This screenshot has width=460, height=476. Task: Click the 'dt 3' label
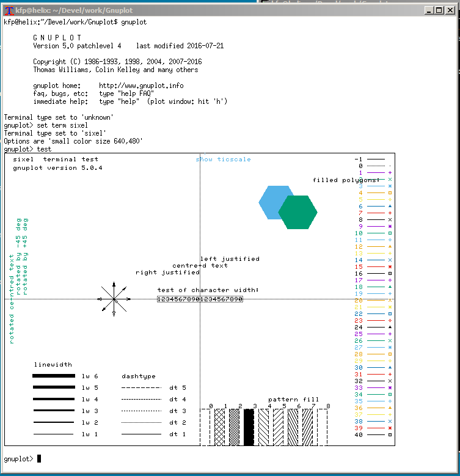pyautogui.click(x=178, y=411)
